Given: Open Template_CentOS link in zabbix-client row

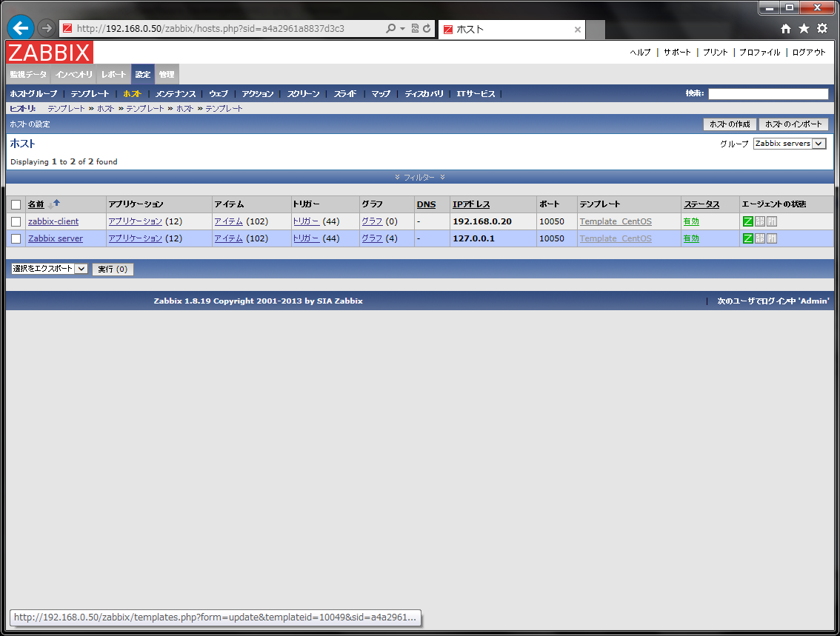Looking at the screenshot, I should [616, 221].
